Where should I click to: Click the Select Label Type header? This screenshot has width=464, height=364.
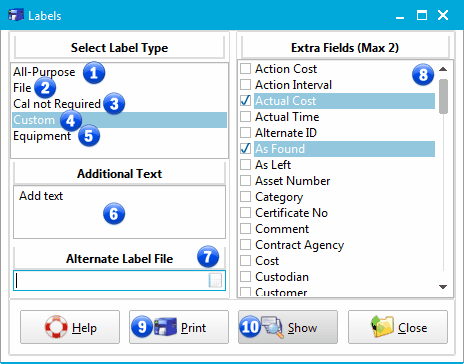(x=119, y=48)
